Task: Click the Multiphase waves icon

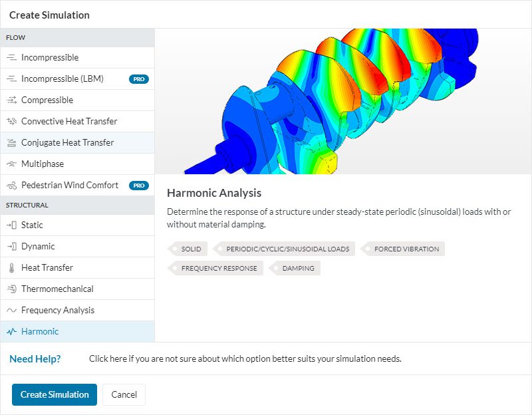Action: click(x=11, y=164)
